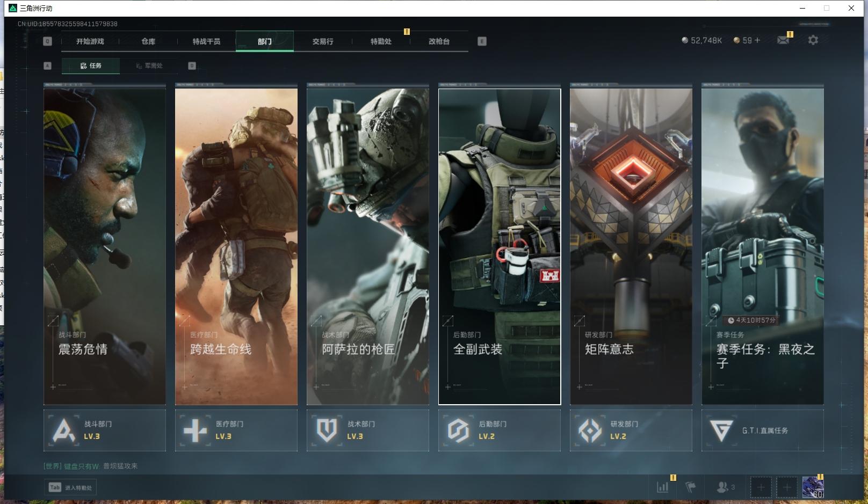Close the 三角洲行动 window
Screen dimensions: 868x504
(851, 8)
